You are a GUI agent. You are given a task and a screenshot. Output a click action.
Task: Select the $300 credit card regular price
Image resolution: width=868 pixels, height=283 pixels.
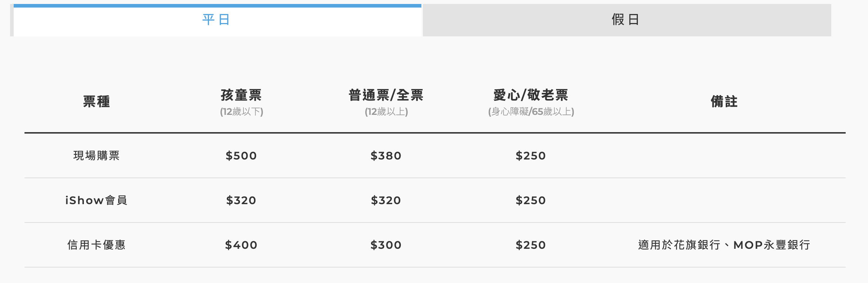pos(386,245)
